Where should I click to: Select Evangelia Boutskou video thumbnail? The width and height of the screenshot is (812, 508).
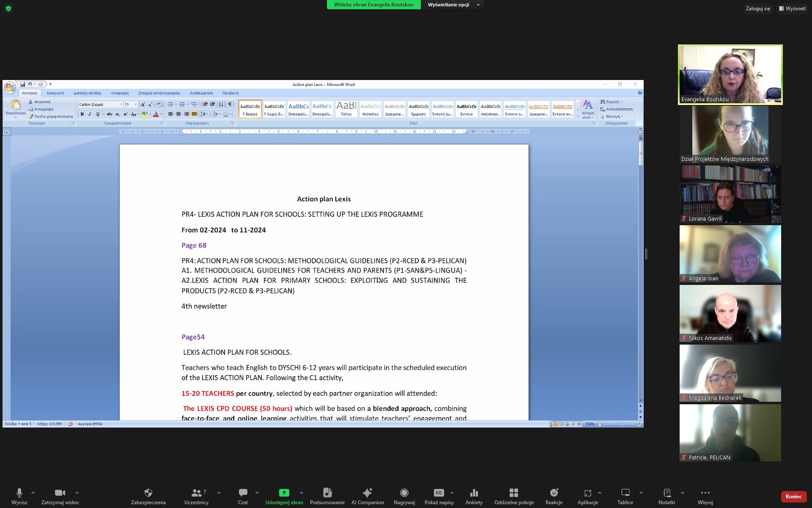[730, 75]
